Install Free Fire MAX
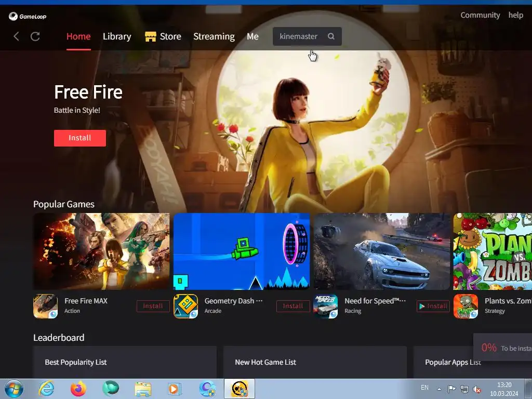The image size is (532, 399). 153,306
